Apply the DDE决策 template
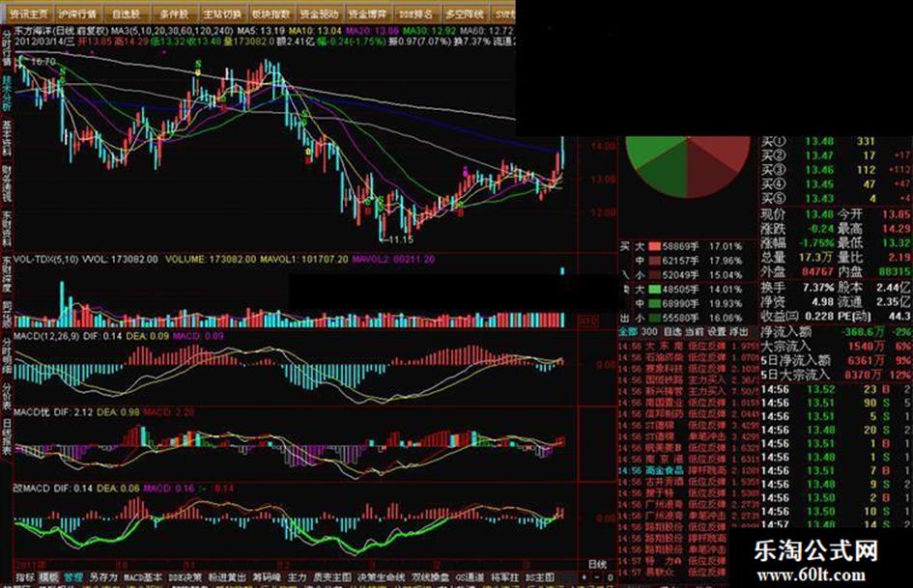The image size is (913, 588). 185,577
